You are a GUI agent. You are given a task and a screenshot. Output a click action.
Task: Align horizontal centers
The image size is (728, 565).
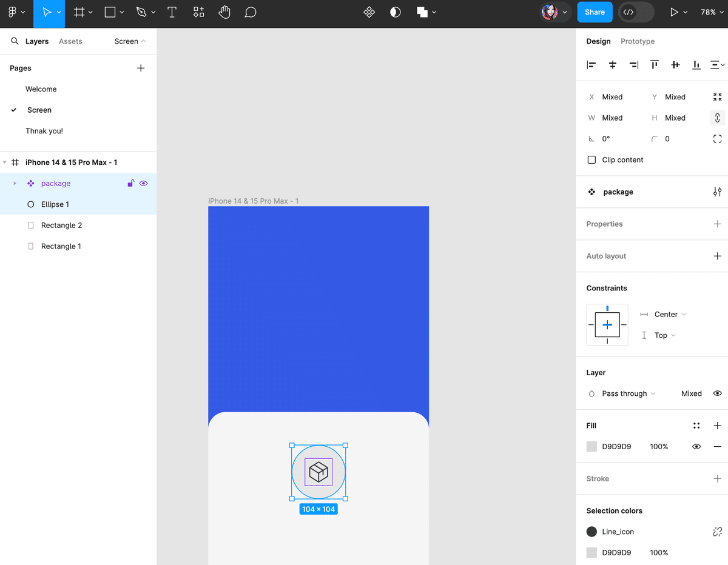[613, 65]
